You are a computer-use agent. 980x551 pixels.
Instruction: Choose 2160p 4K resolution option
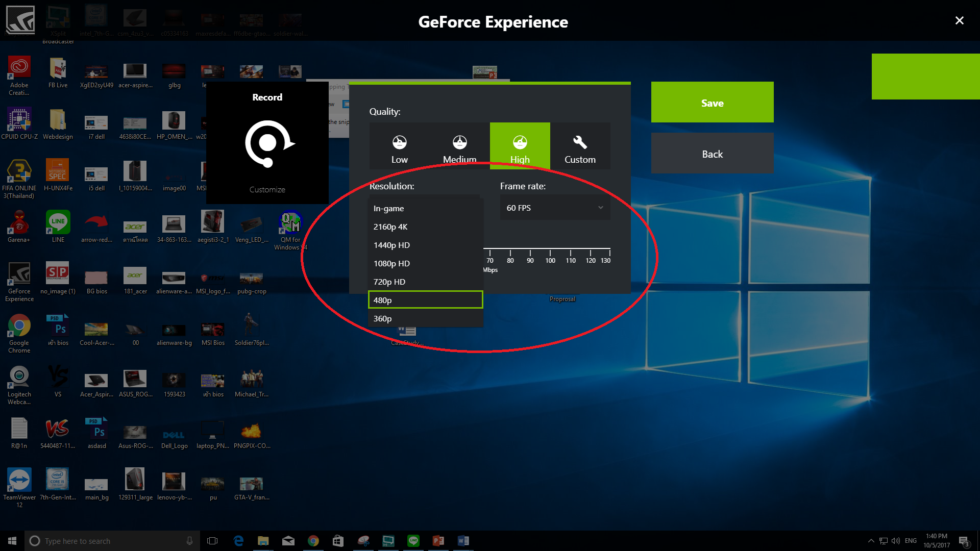[425, 227]
